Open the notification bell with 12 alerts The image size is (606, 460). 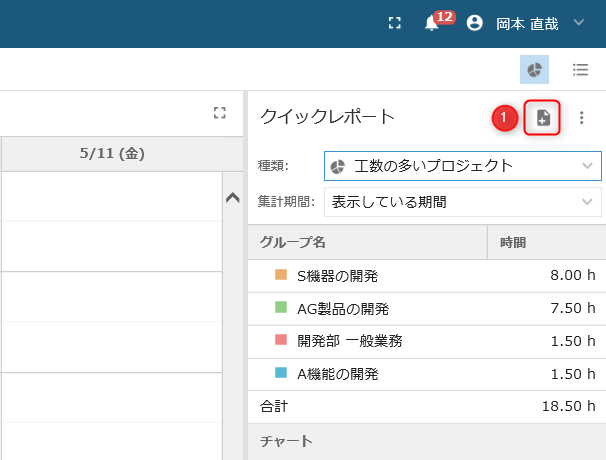(x=432, y=23)
